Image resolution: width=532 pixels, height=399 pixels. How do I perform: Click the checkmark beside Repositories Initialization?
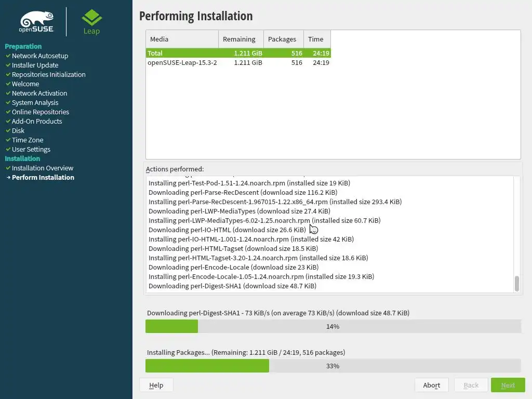pyautogui.click(x=8, y=74)
